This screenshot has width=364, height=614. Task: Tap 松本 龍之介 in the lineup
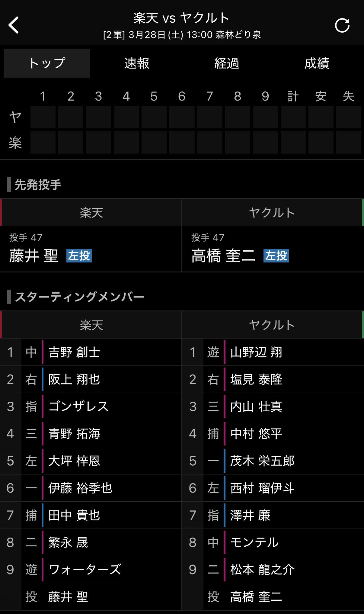[262, 570]
